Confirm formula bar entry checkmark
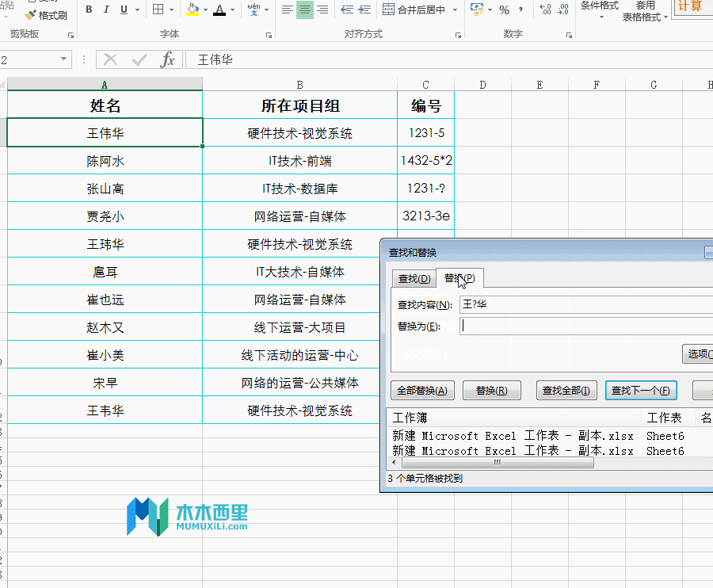The image size is (713, 588). click(139, 59)
